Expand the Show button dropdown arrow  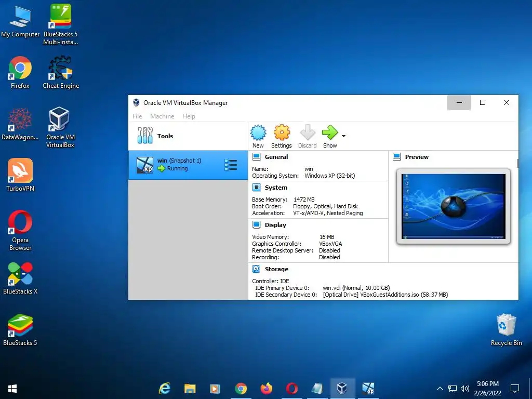tap(344, 136)
